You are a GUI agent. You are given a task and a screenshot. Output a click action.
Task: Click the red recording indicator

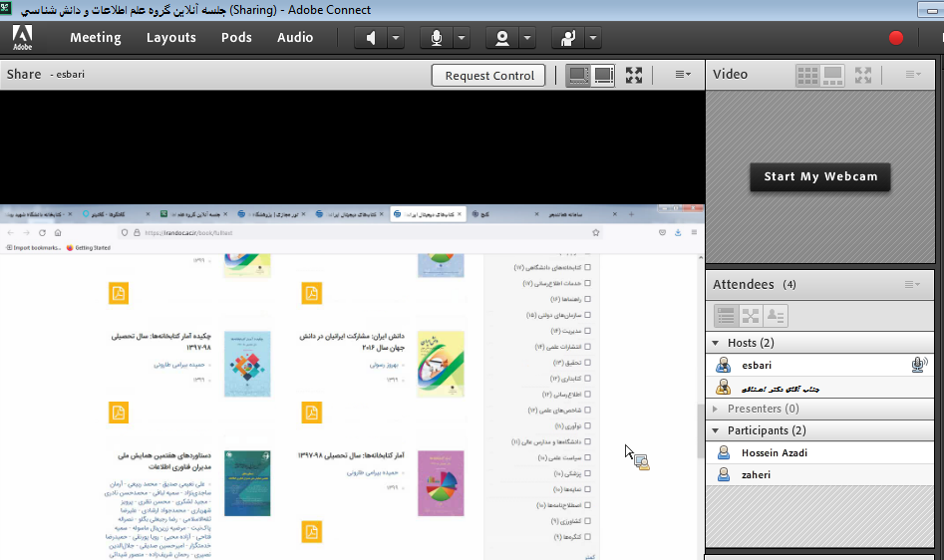(895, 38)
